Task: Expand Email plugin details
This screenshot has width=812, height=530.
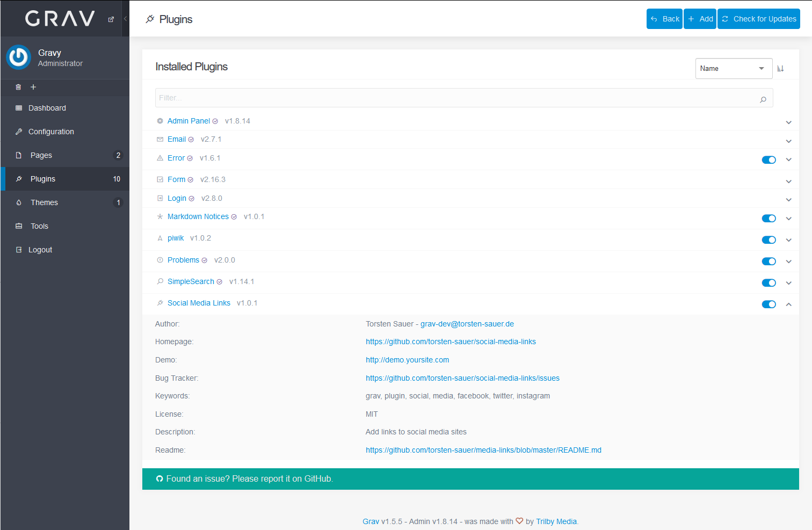Action: click(789, 141)
